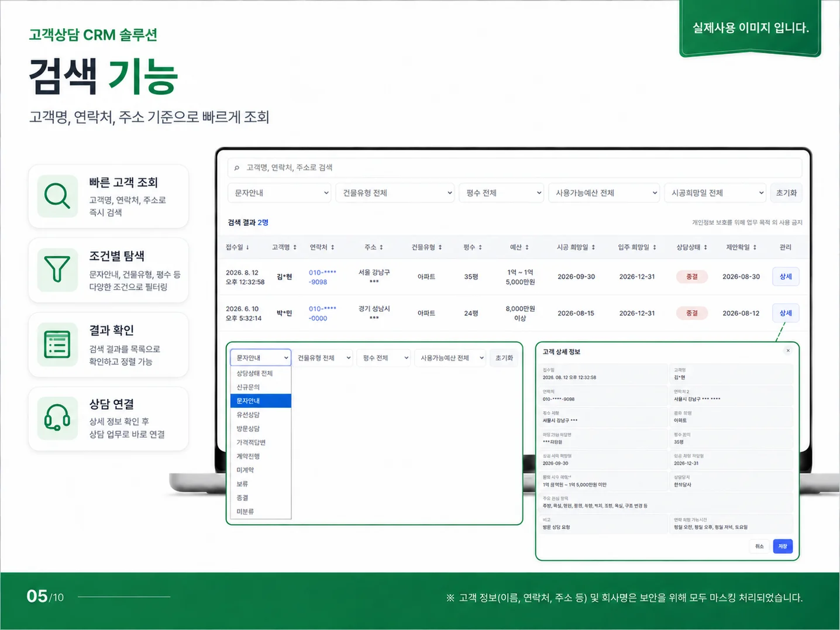Select 종결 option in dropdown list
The image size is (840, 630).
pos(261,498)
